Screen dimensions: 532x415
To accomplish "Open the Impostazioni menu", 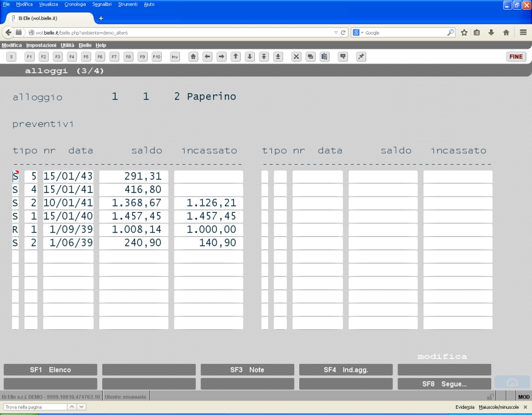I will click(41, 45).
